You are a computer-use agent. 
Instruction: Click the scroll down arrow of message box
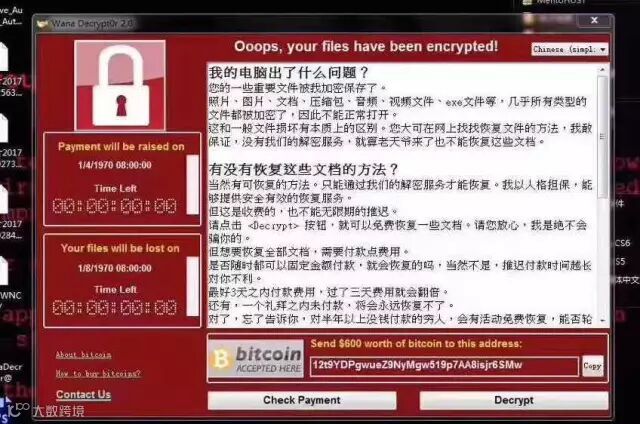603,321
